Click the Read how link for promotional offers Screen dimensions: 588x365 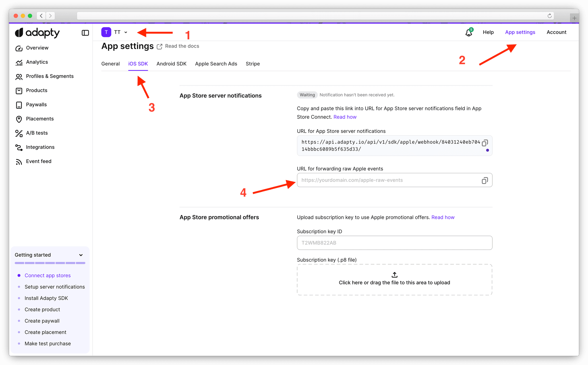443,217
